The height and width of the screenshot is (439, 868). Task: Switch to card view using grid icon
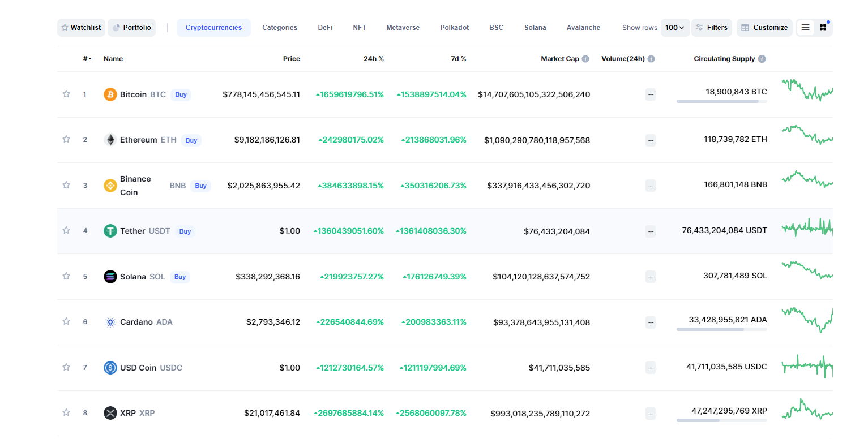823,27
